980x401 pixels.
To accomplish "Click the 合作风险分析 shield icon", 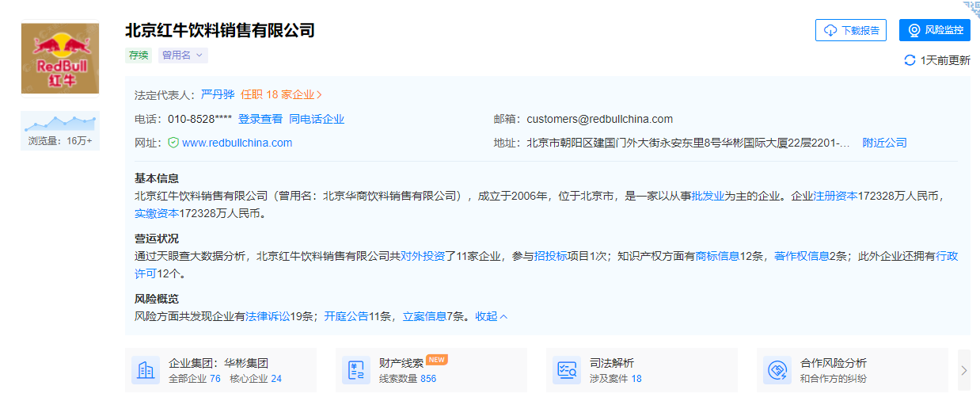I will (777, 370).
